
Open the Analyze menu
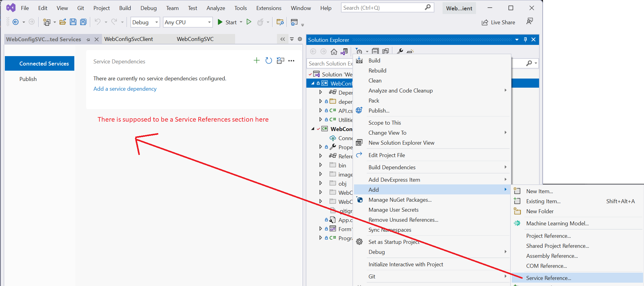pyautogui.click(x=216, y=8)
